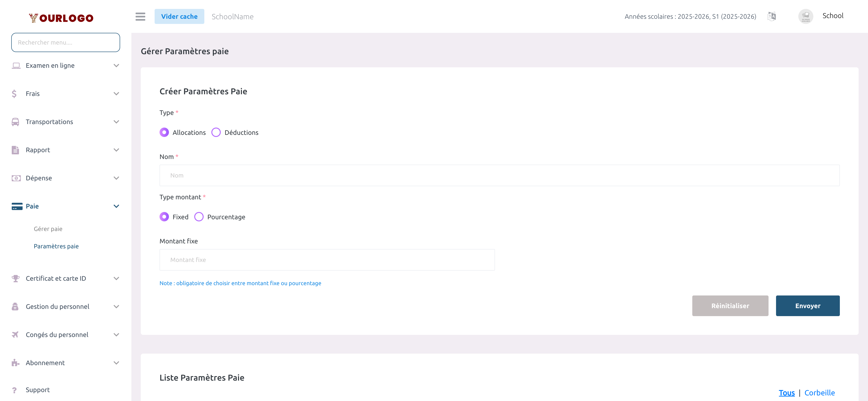Select the Déductions radio button
This screenshot has width=868, height=401.
216,132
